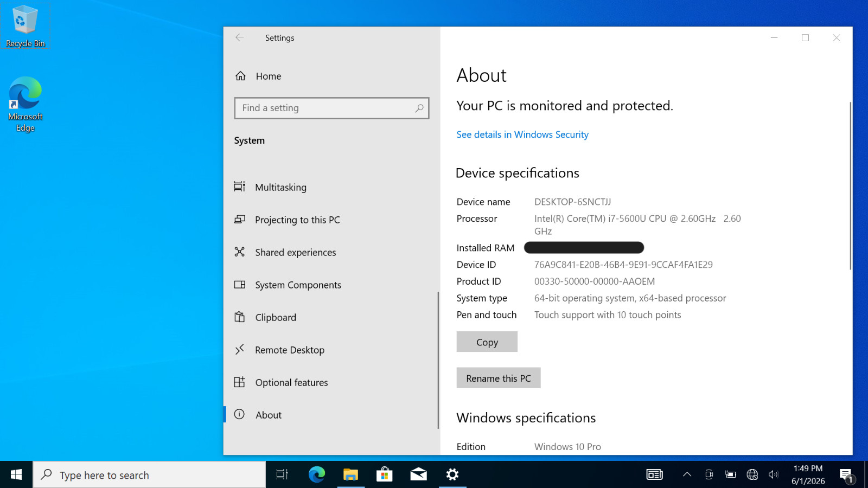Click the About page vertical scrollbar
This screenshot has height=488, width=868.
(x=850, y=185)
